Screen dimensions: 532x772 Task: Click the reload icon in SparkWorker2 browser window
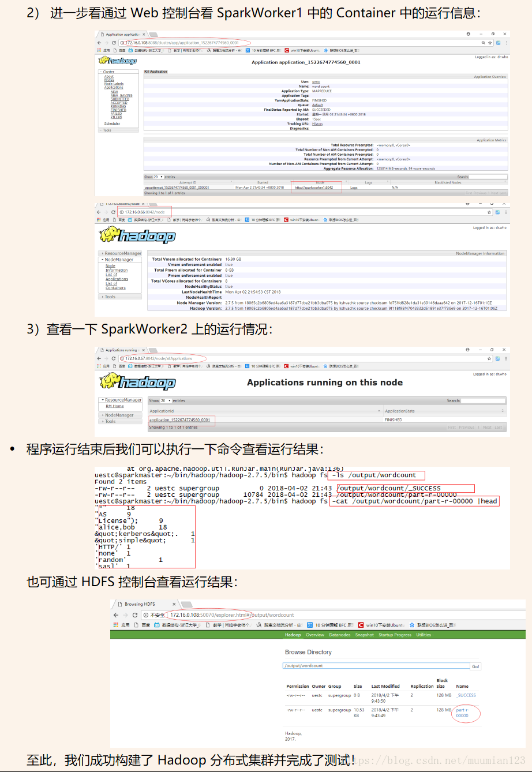[x=113, y=358]
